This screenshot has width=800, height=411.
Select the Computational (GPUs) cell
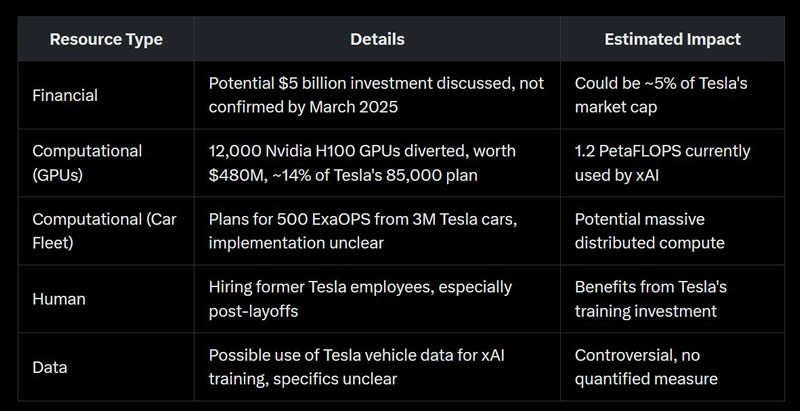87,163
